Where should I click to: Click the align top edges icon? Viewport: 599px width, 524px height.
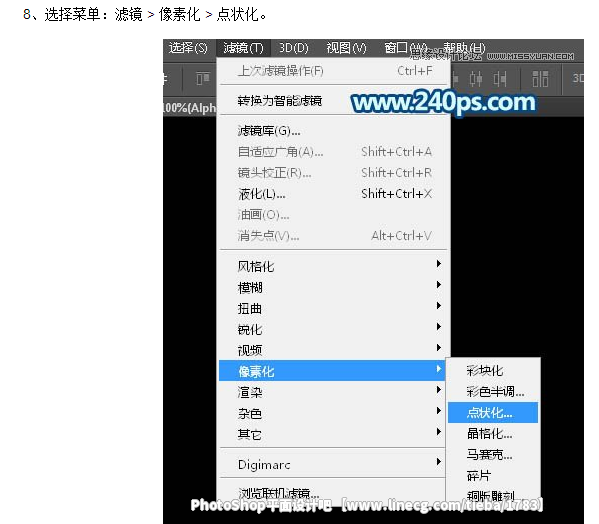203,79
